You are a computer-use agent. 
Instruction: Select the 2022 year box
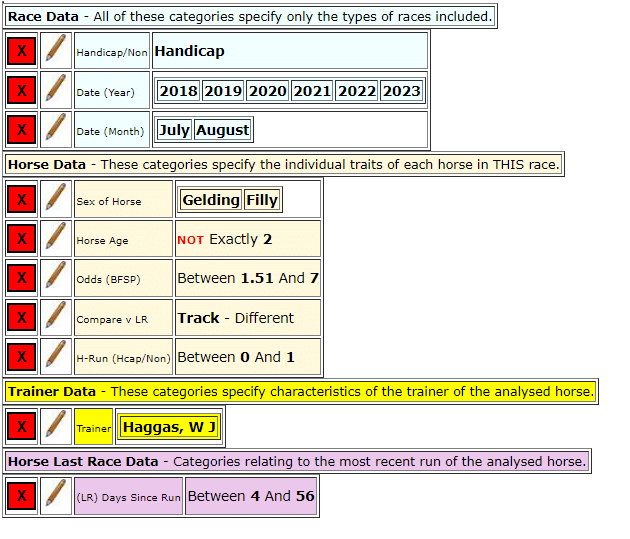[x=356, y=91]
